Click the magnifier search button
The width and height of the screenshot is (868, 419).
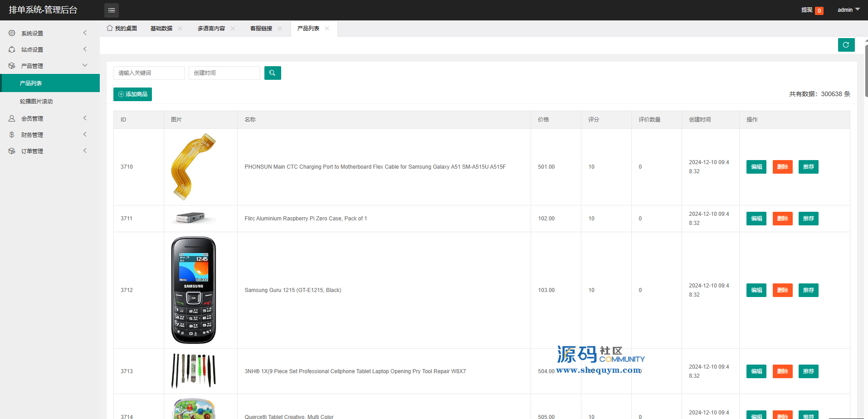272,73
